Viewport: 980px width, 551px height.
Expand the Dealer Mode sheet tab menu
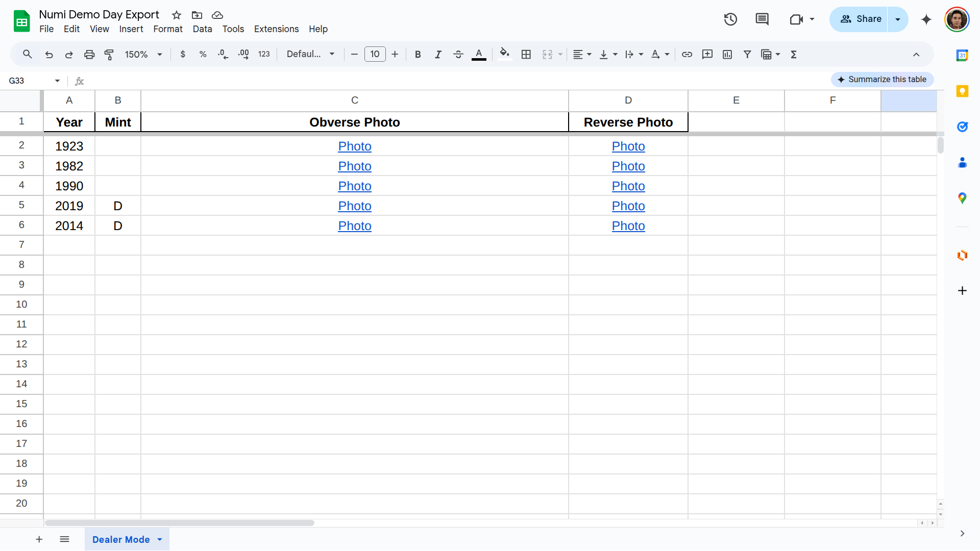pyautogui.click(x=160, y=540)
